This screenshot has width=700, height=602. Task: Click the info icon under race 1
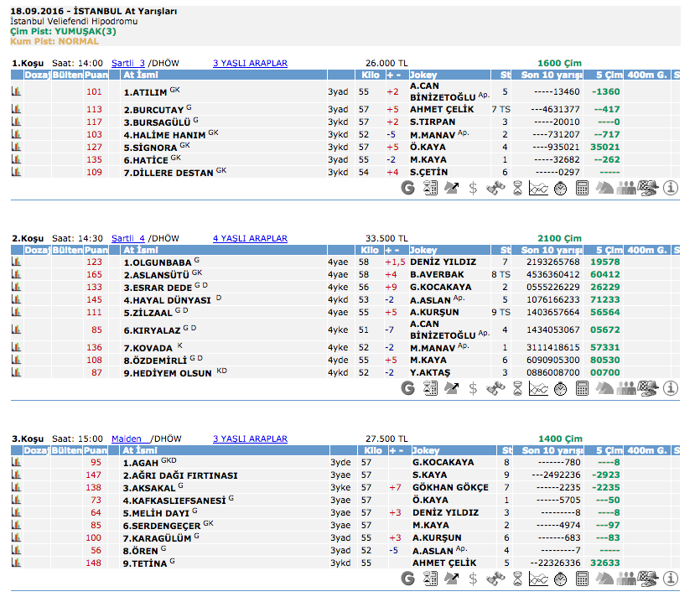click(670, 189)
